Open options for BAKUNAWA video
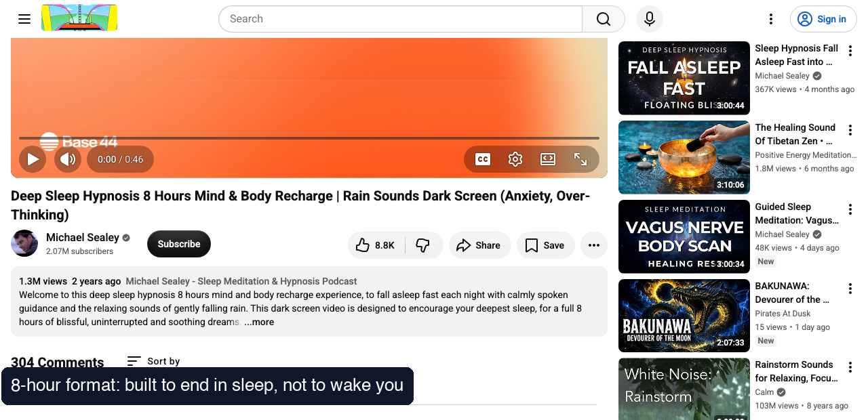Viewport: 868px width, 420px height. pos(850,289)
